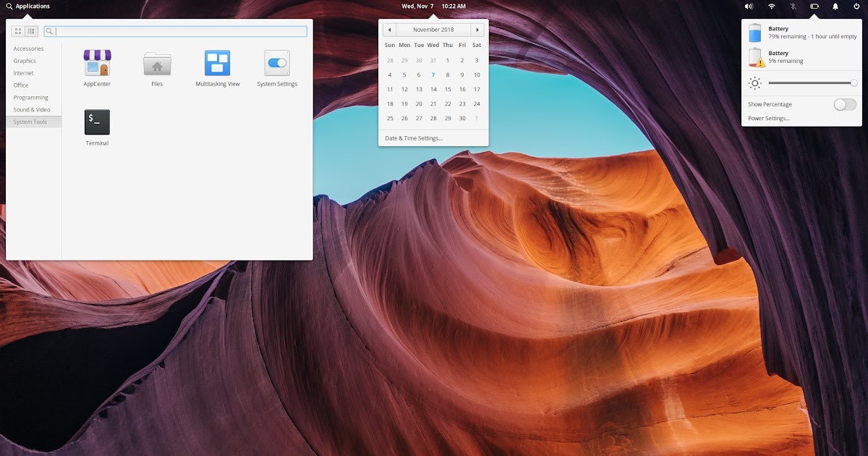Select October 31 in the calendar

click(x=433, y=60)
